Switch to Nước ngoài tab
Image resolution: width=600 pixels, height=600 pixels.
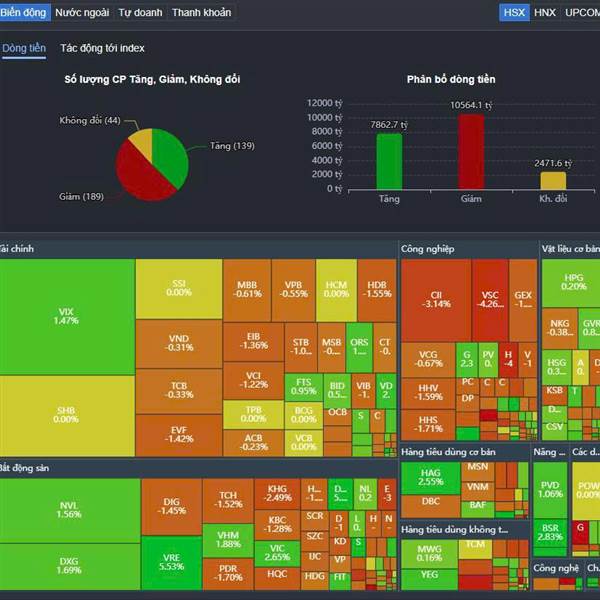pos(82,13)
